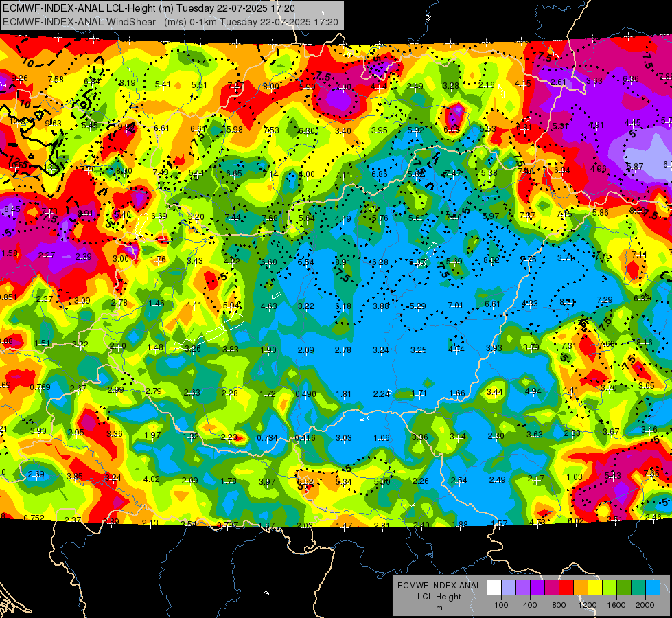This screenshot has width=672, height=618.
Task: Click the orange legend swatch
Action: tap(581, 588)
